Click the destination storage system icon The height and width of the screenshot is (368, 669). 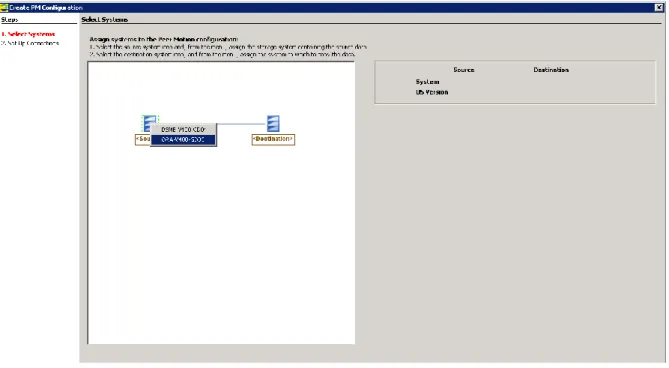[273, 124]
